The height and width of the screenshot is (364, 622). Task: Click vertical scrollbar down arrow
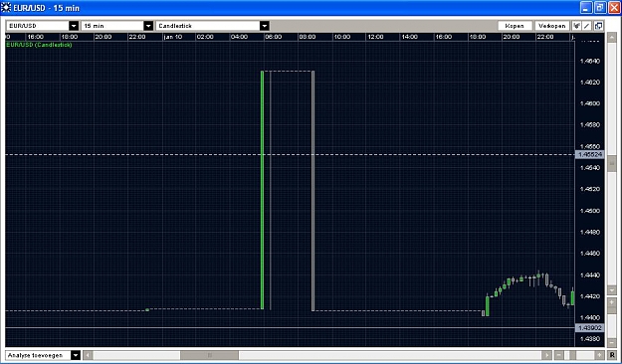point(612,290)
